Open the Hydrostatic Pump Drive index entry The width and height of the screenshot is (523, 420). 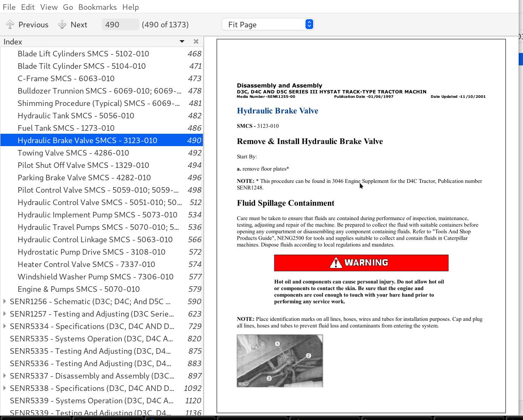tap(91, 252)
